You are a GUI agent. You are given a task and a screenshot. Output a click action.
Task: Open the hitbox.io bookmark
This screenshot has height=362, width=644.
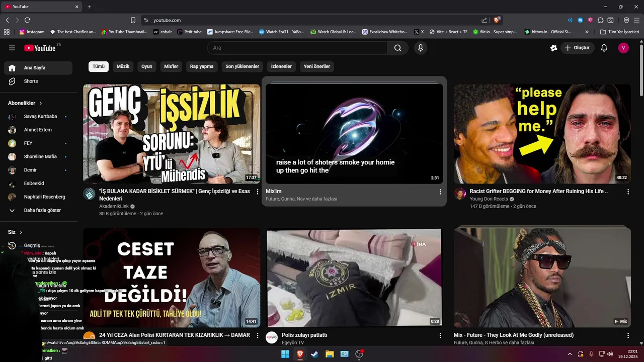tap(548, 32)
